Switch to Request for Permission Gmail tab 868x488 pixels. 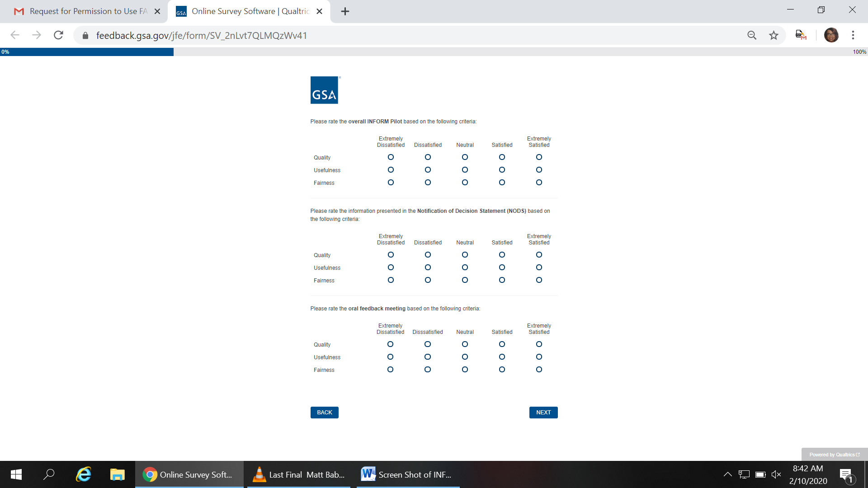[x=86, y=11]
